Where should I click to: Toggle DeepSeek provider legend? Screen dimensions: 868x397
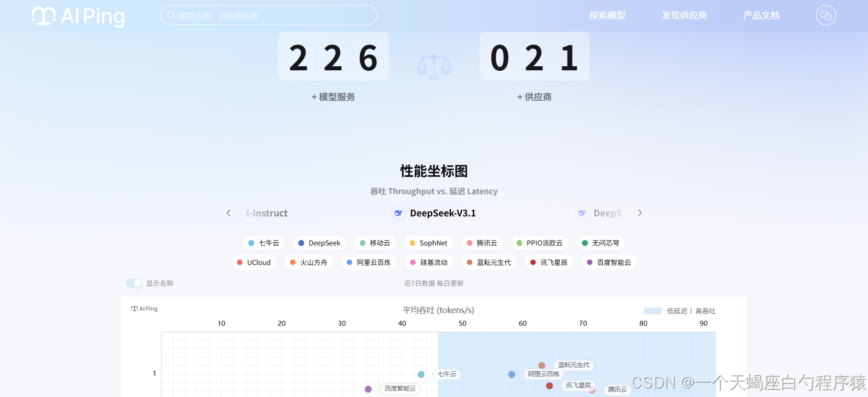point(319,243)
